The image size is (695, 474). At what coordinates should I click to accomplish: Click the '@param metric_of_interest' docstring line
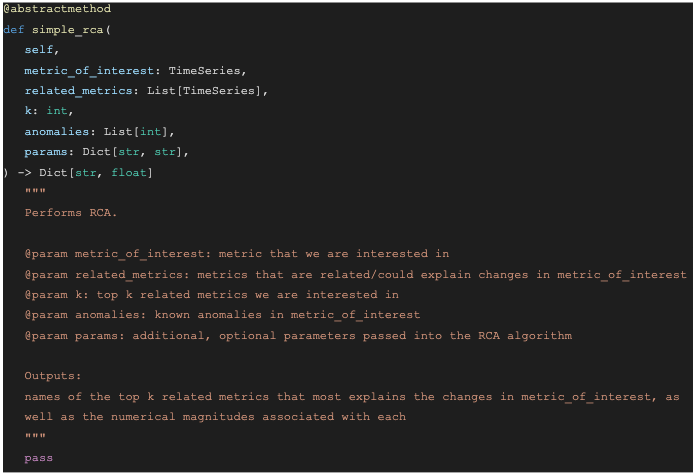(x=237, y=254)
